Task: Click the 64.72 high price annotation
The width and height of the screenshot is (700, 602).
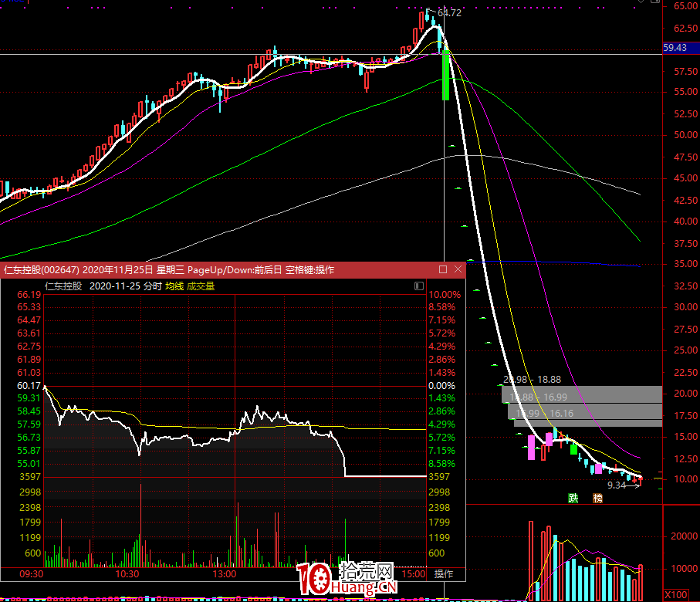Action: (x=448, y=13)
